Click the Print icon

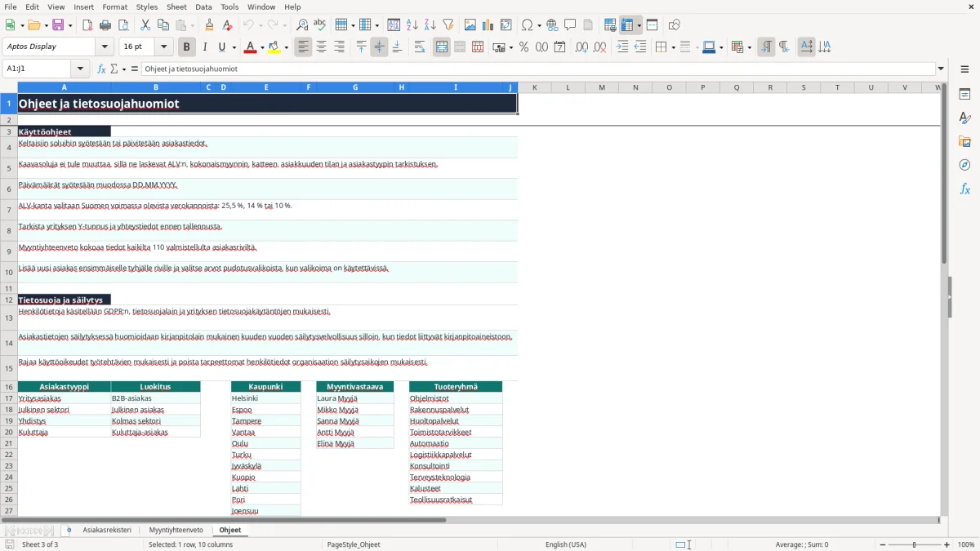point(105,25)
